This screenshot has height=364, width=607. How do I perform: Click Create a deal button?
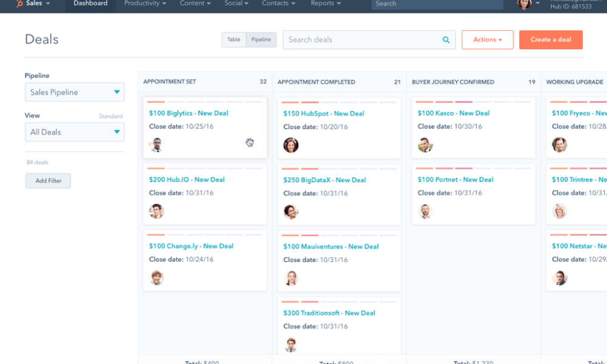tap(551, 39)
